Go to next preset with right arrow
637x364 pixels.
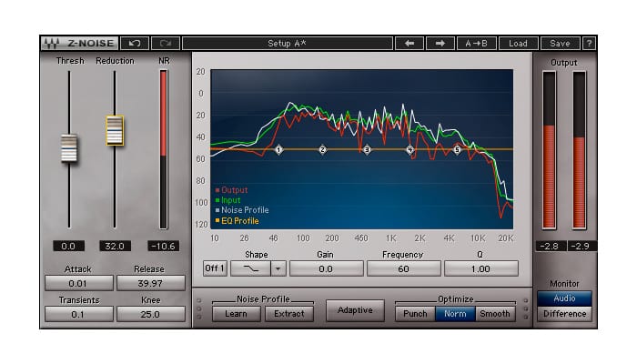[440, 43]
